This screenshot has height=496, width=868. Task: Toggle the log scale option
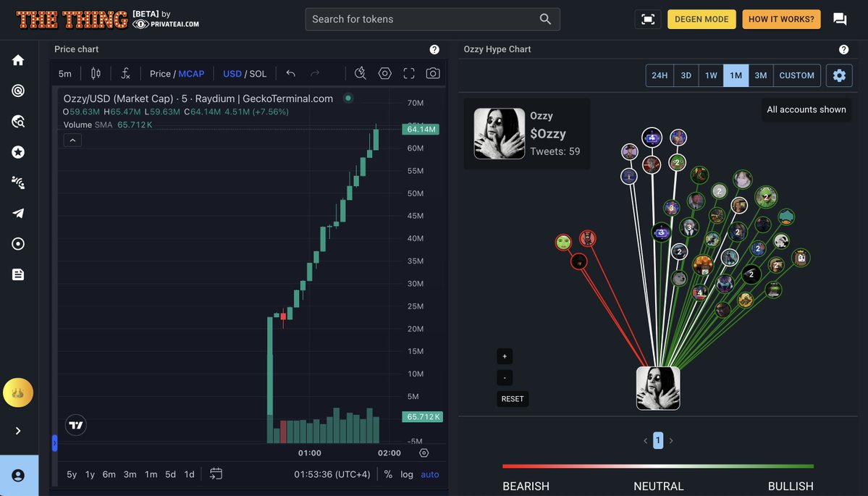(407, 474)
